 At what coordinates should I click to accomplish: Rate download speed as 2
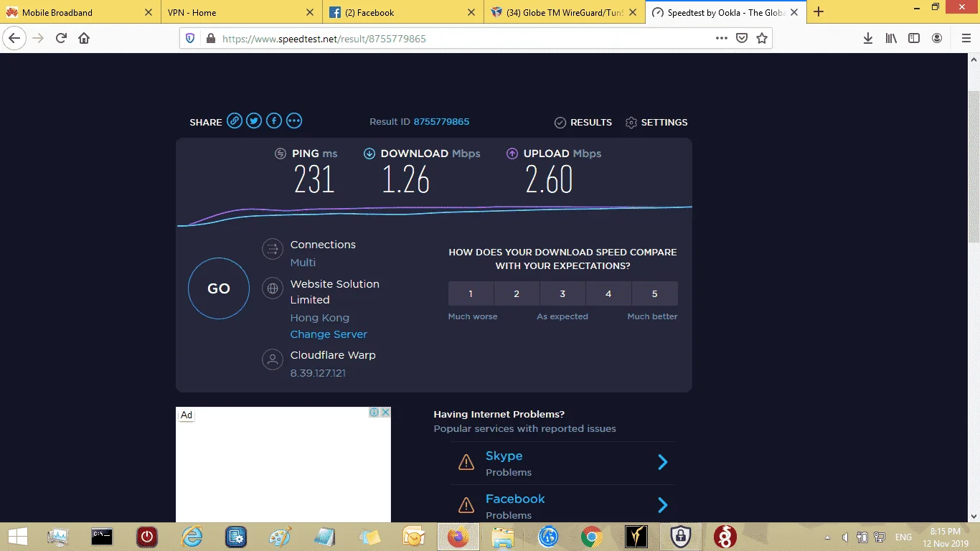(x=517, y=293)
